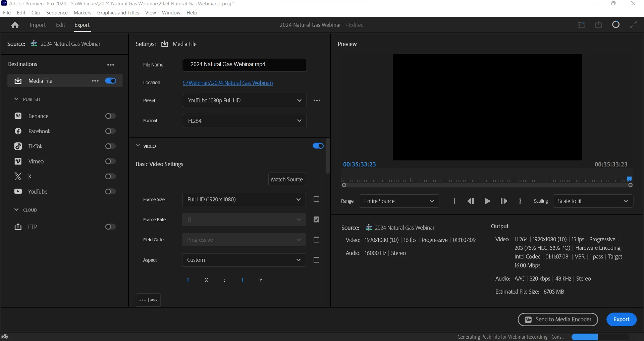Open the Sequence menu
Image resolution: width=644 pixels, height=341 pixels.
click(57, 13)
